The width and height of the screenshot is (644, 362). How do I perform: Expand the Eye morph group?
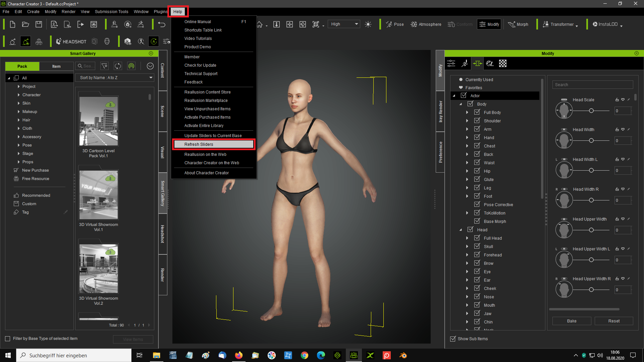[x=467, y=271]
